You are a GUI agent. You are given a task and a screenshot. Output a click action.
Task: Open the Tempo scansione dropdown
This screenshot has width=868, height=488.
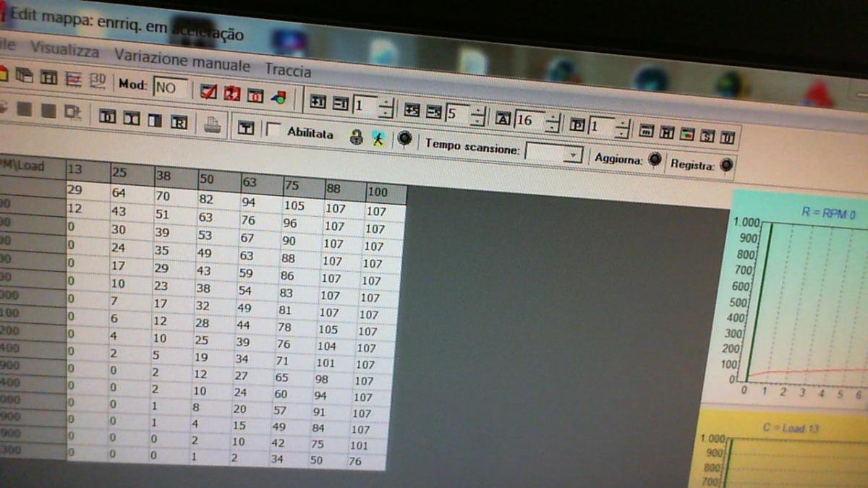(573, 154)
